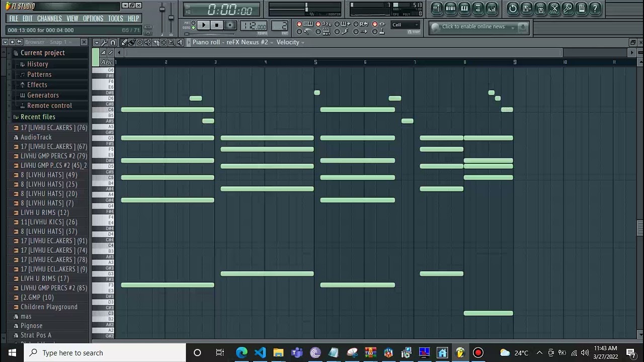This screenshot has height=362, width=644.
Task: Click the master pitch slider
Action: point(171,18)
